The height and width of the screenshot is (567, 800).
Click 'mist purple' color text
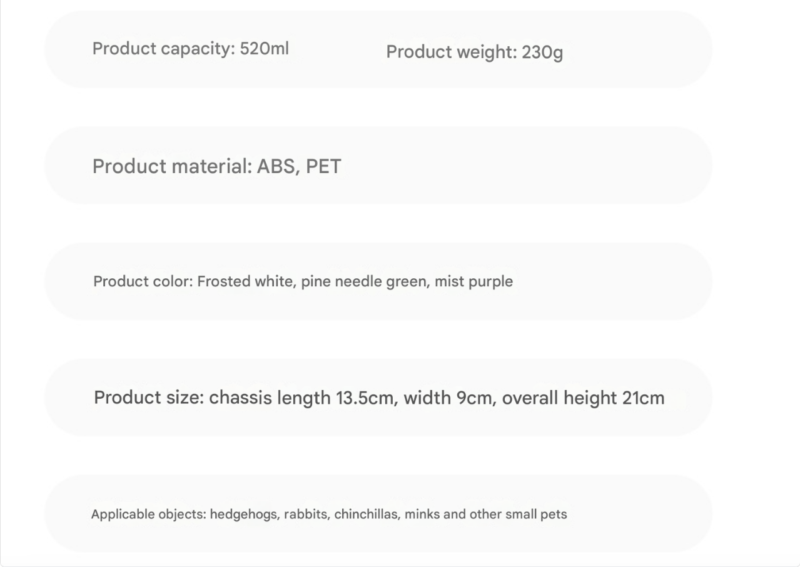(x=473, y=282)
